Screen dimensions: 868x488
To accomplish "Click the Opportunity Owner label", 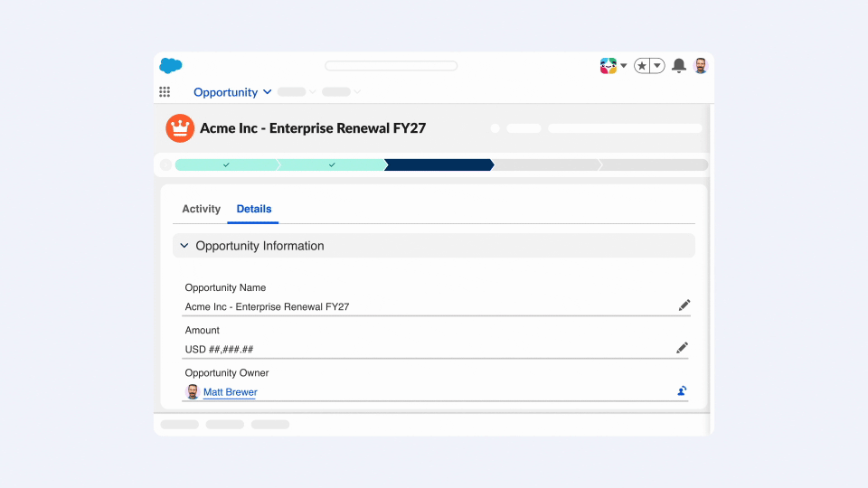I will pyautogui.click(x=226, y=373).
